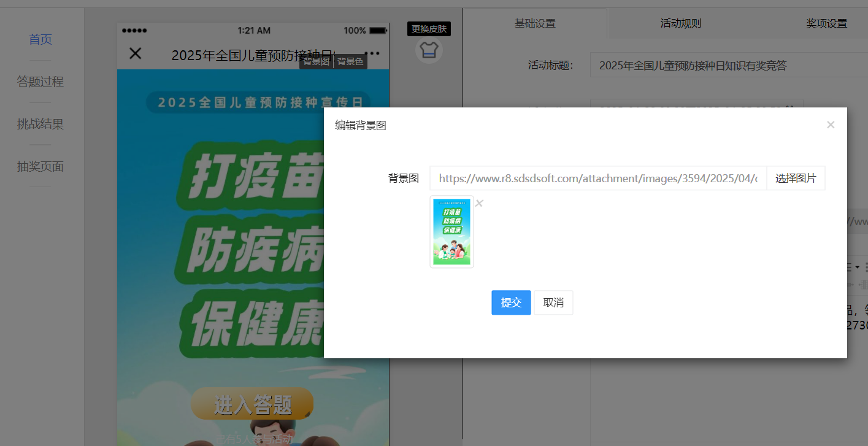
Task: Close the phone preview with the X icon
Action: point(134,53)
